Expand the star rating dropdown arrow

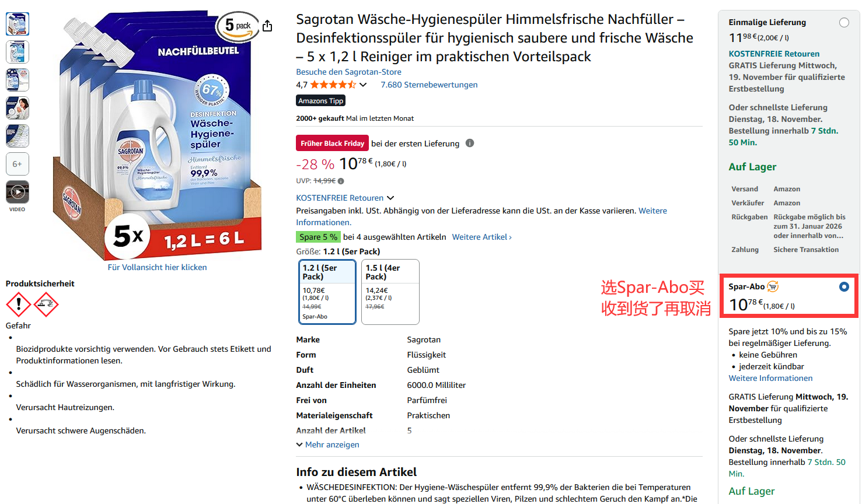coord(363,85)
